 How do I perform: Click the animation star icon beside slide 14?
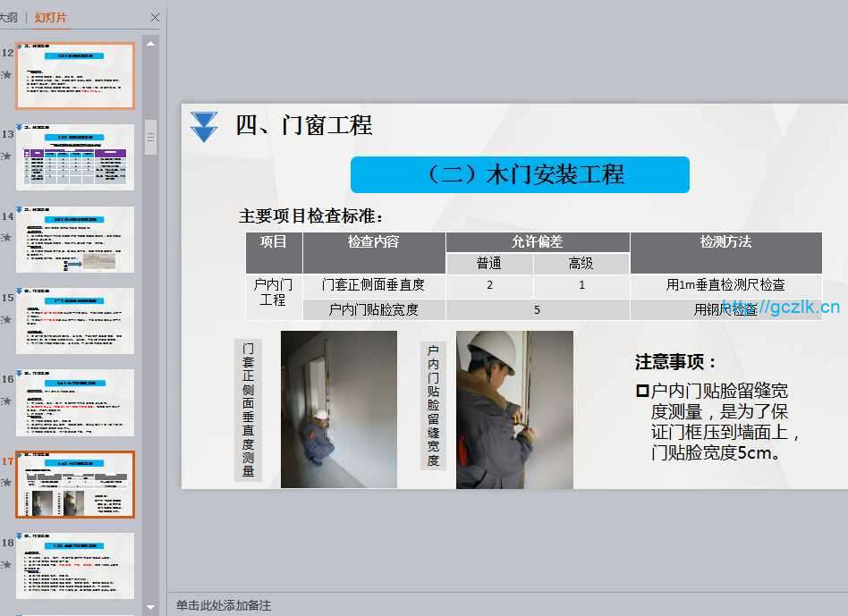coord(6,238)
